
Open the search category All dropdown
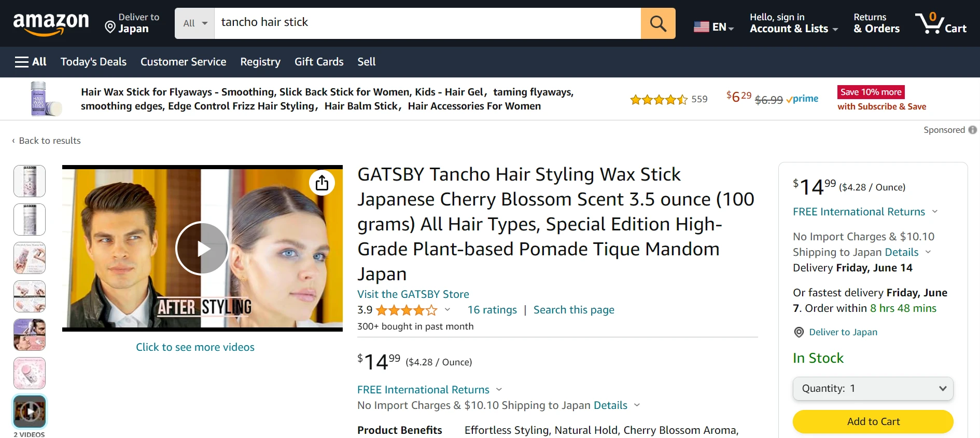pyautogui.click(x=195, y=23)
